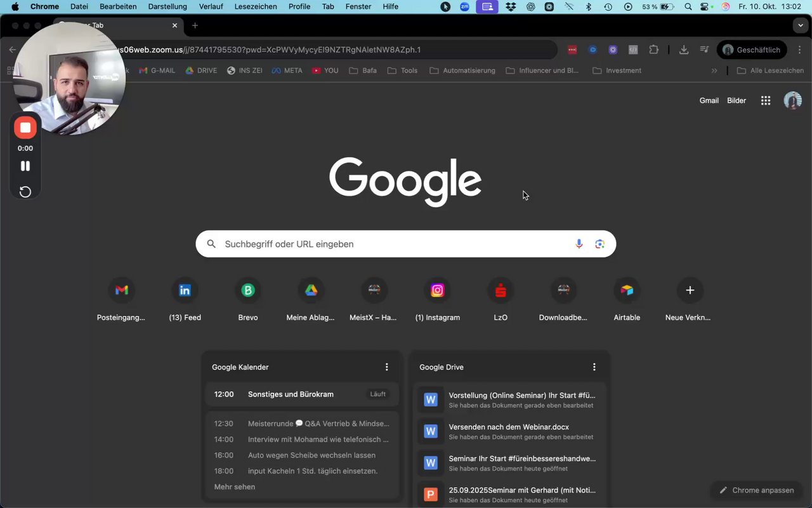812x508 pixels.
Task: Open the Influencer und Bl... bookmark folder
Action: pos(542,70)
